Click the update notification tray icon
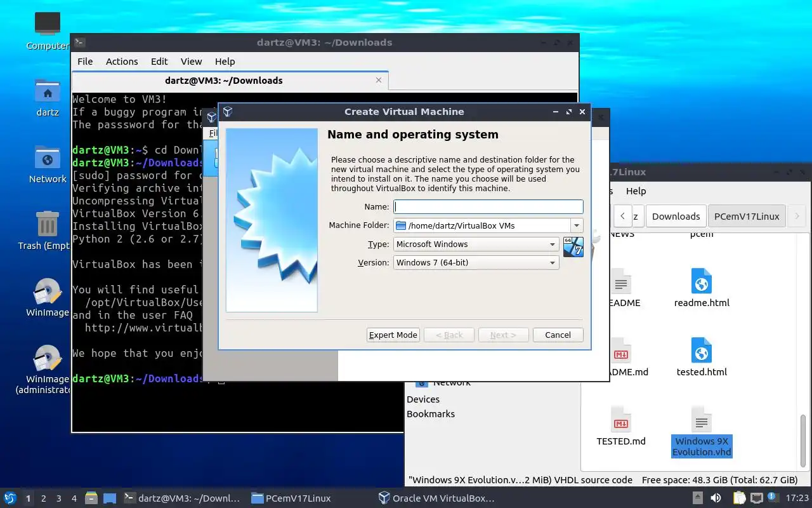The width and height of the screenshot is (812, 508). coord(773,498)
